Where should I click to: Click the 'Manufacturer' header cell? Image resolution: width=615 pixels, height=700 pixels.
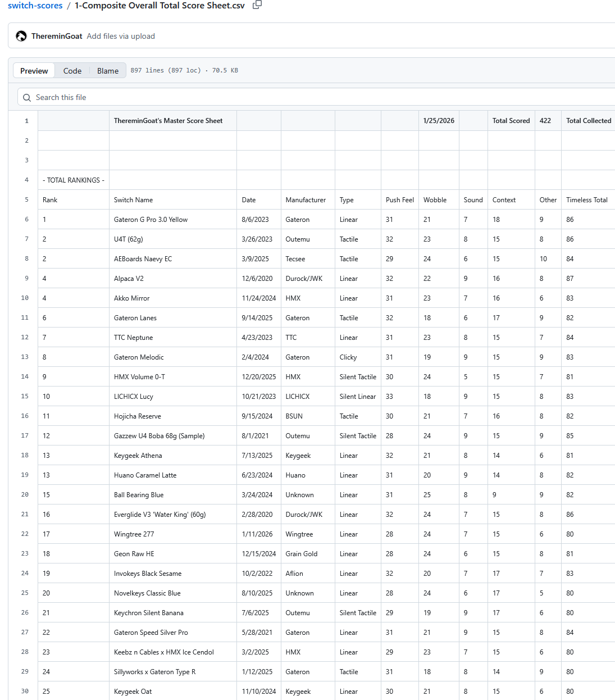point(308,199)
